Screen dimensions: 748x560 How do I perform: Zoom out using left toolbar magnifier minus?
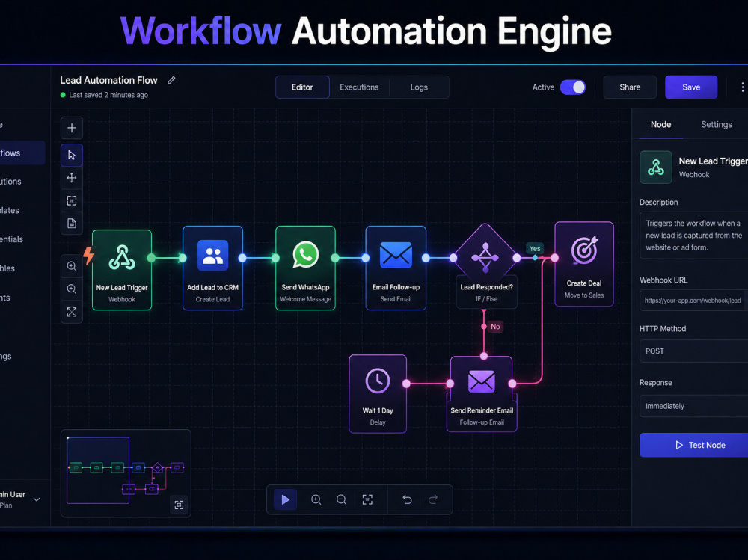(72, 289)
